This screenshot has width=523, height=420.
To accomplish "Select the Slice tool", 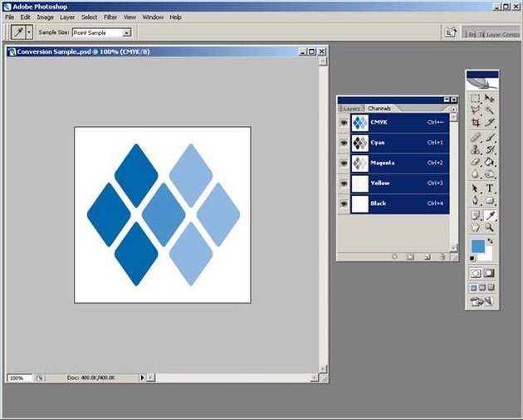I will [489, 122].
